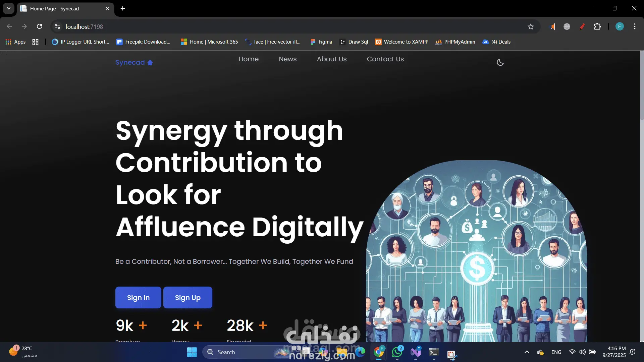Open the Chrome profile avatar
The image size is (644, 362).
(x=620, y=26)
